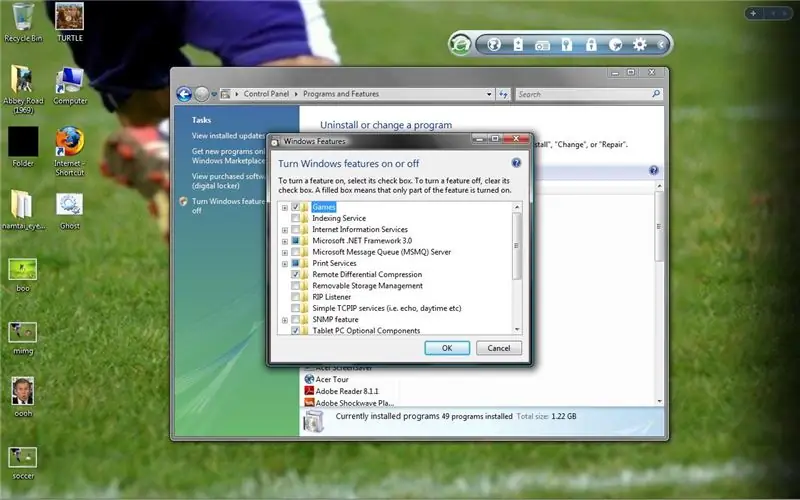
Task: Uncheck Remote Differential Compression checkbox
Action: point(295,274)
